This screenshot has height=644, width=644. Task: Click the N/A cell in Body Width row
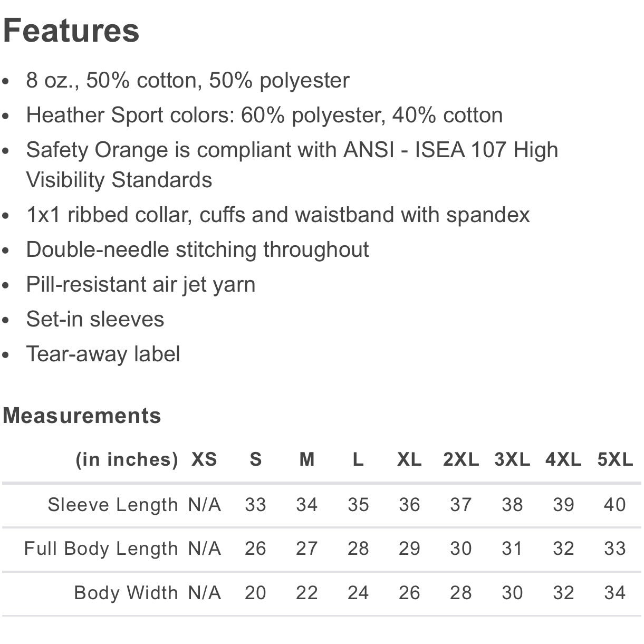204,593
